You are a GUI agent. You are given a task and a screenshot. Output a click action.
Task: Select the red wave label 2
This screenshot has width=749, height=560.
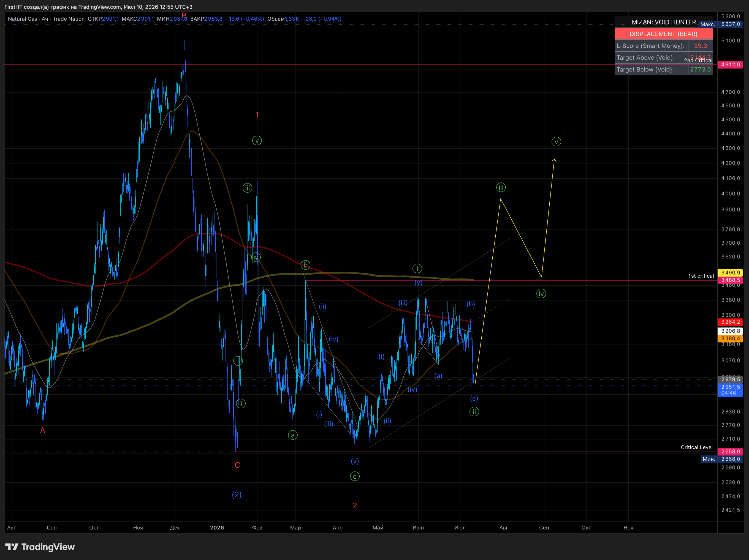tap(355, 506)
